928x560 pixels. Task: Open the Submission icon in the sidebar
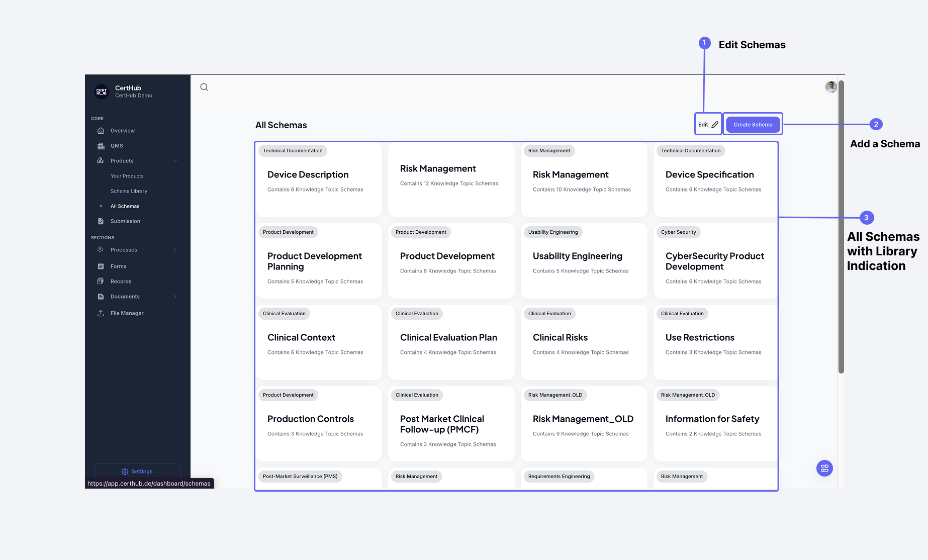[101, 221]
